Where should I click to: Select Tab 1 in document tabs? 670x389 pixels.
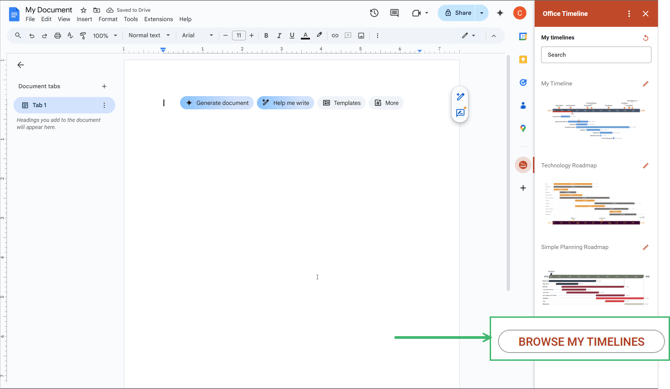[64, 105]
